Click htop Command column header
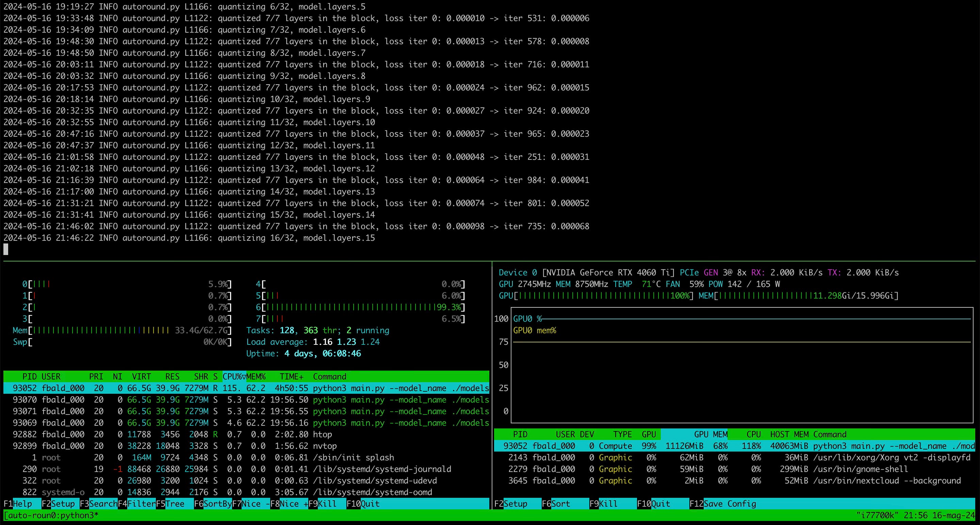 coord(329,376)
